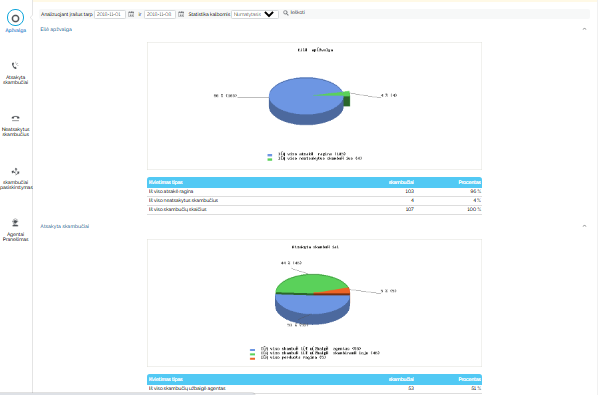Open Atsakyta skambučiai in sidebar
598x395 pixels.
tap(15, 73)
